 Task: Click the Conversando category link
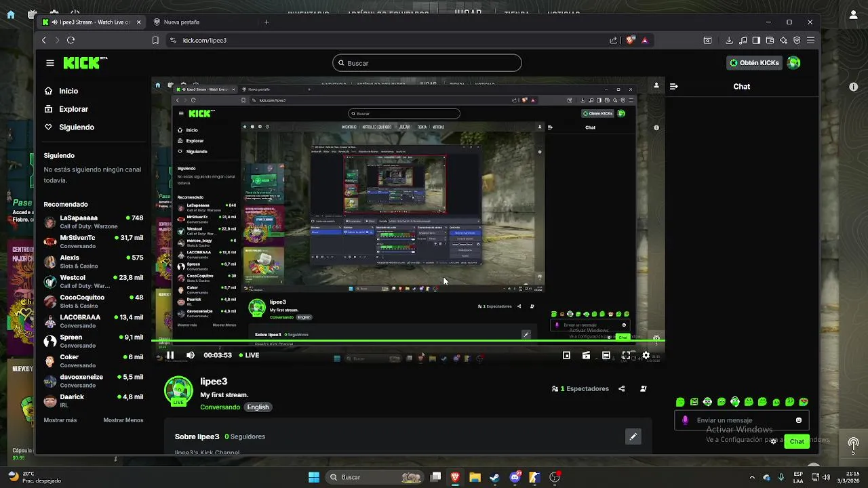pyautogui.click(x=220, y=407)
